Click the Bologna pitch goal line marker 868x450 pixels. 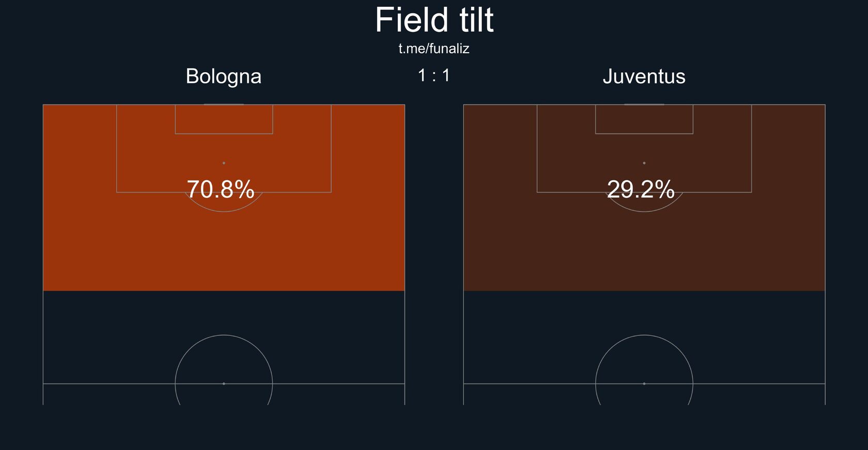point(224,104)
